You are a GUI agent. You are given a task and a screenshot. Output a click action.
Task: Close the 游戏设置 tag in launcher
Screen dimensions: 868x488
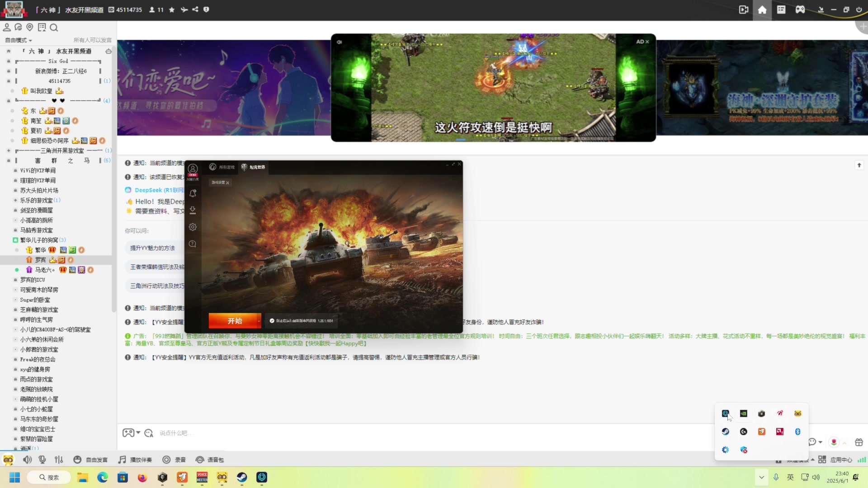(x=227, y=183)
